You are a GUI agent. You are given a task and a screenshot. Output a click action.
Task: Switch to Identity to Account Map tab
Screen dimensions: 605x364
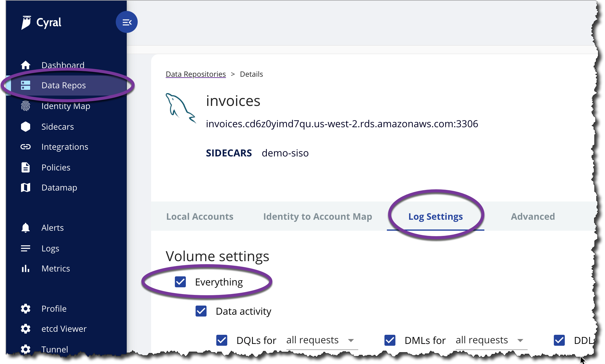[x=318, y=216]
